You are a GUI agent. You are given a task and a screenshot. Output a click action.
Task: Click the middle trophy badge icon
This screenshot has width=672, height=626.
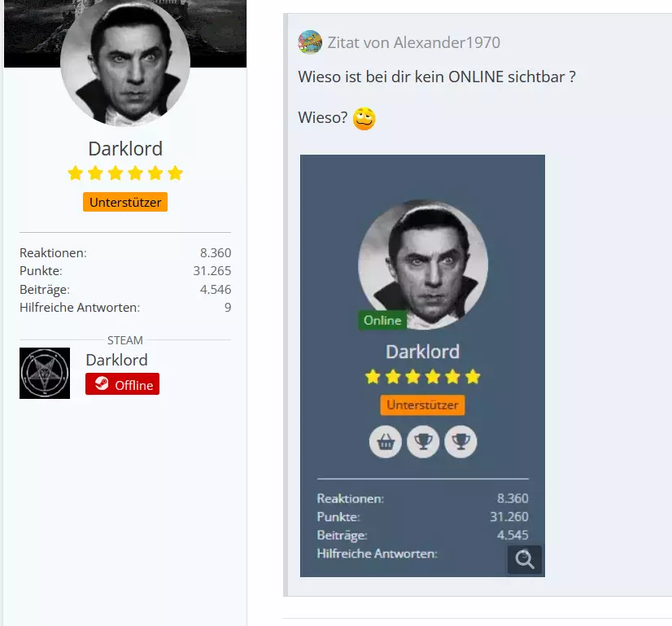[x=423, y=442]
